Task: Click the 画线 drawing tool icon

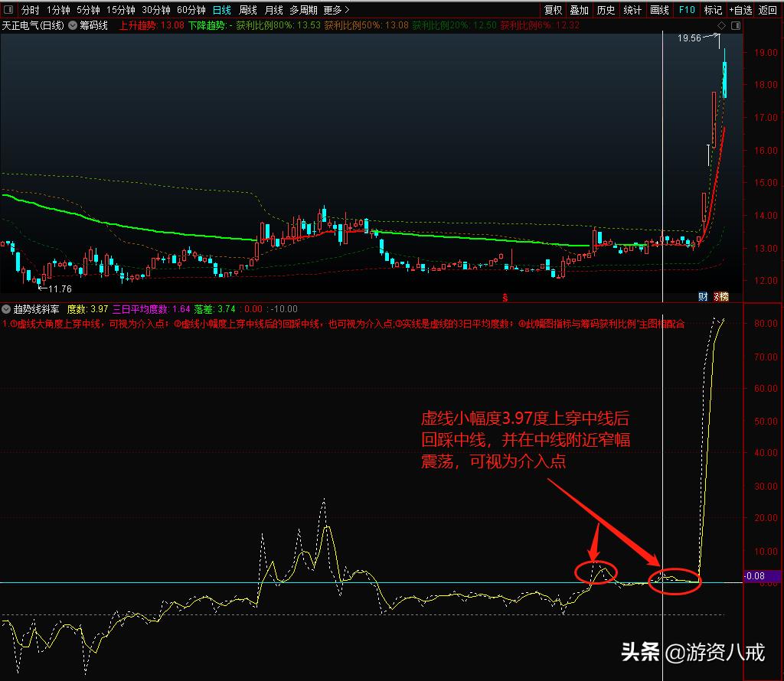Action: click(x=659, y=10)
